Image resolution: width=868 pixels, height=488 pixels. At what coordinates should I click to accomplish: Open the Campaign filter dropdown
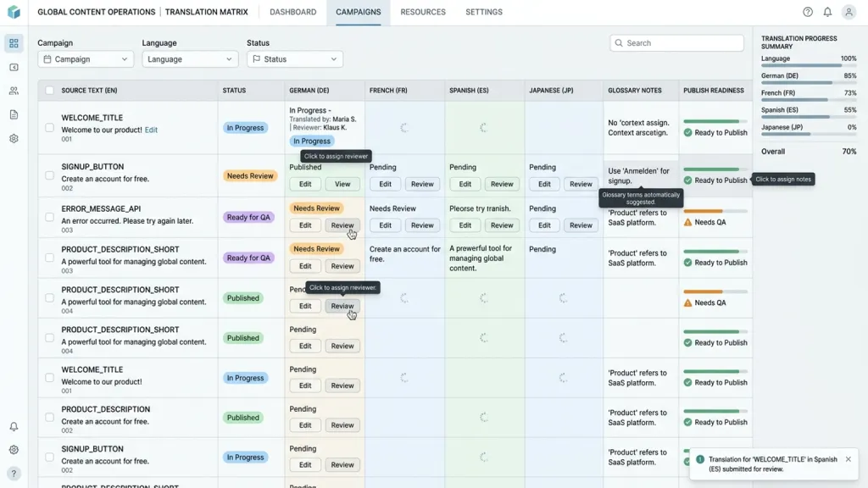coord(86,59)
